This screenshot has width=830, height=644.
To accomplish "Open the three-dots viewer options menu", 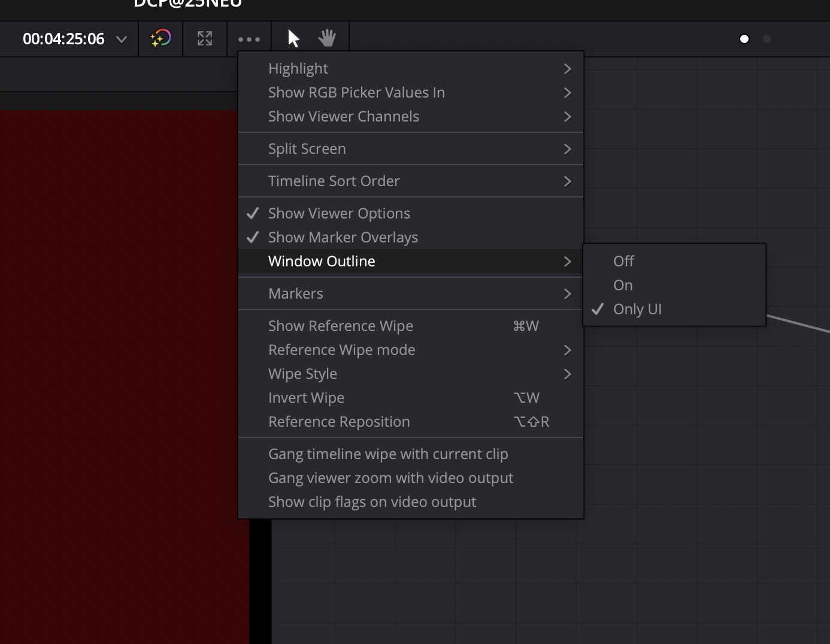I will pos(249,40).
